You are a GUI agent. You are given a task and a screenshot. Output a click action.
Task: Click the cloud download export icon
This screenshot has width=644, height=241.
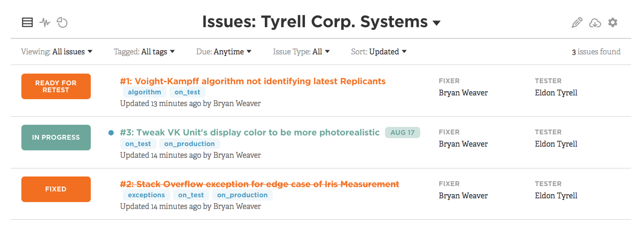[595, 22]
